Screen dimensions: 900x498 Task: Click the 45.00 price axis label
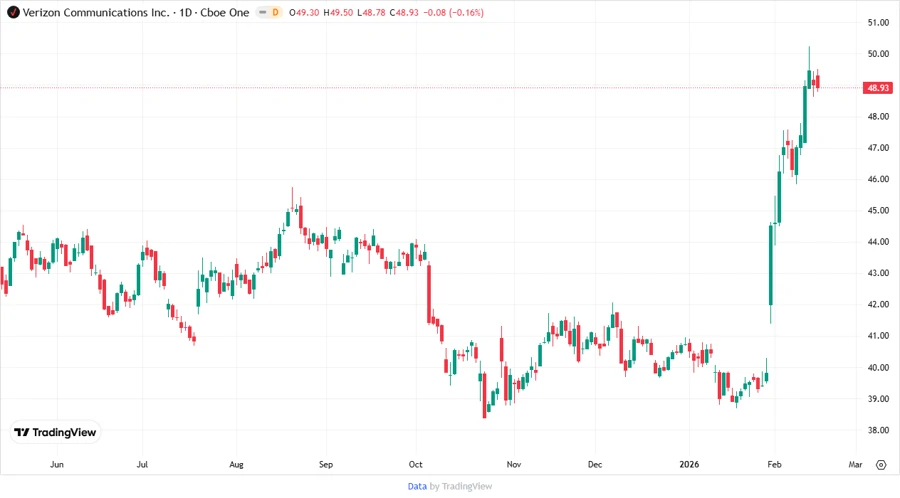pyautogui.click(x=878, y=211)
